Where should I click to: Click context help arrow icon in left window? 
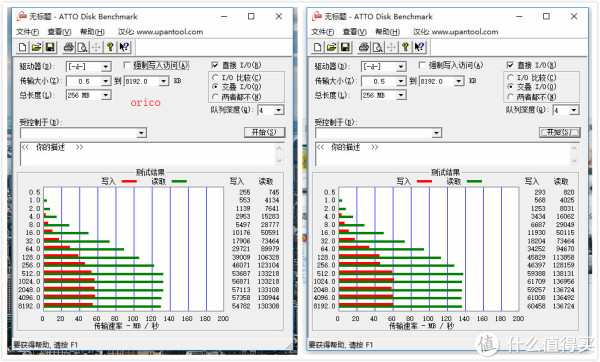point(124,47)
